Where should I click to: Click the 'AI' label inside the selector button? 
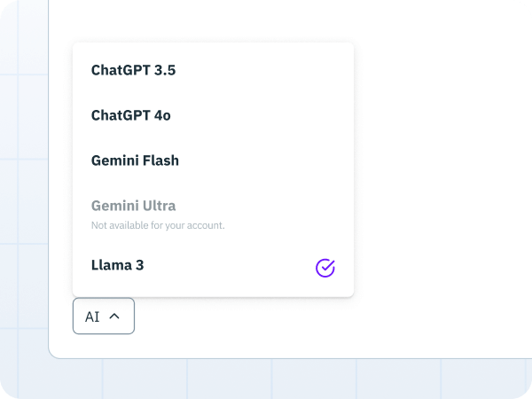[92, 317]
